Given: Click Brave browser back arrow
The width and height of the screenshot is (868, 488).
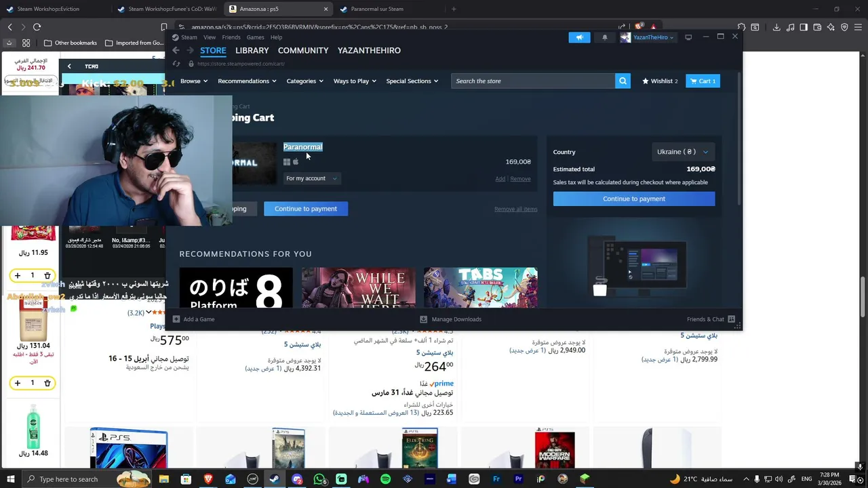Looking at the screenshot, I should point(9,27).
